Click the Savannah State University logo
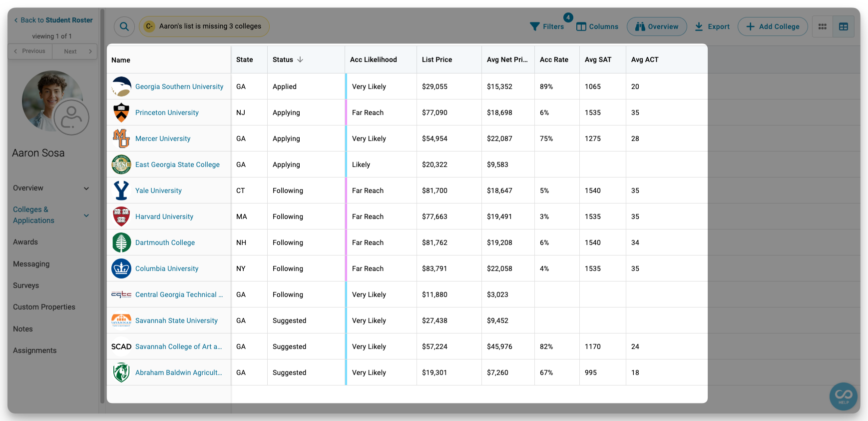The height and width of the screenshot is (421, 868). point(121,320)
